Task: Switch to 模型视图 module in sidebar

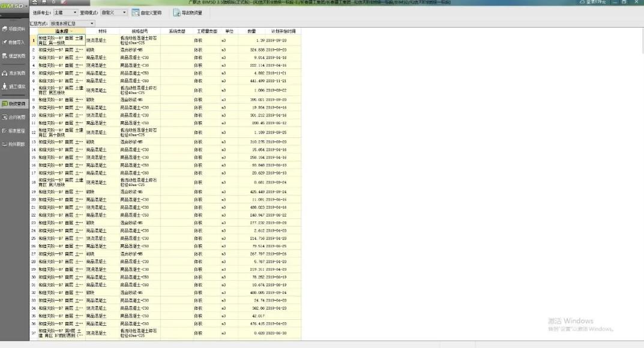Action: pos(14,56)
